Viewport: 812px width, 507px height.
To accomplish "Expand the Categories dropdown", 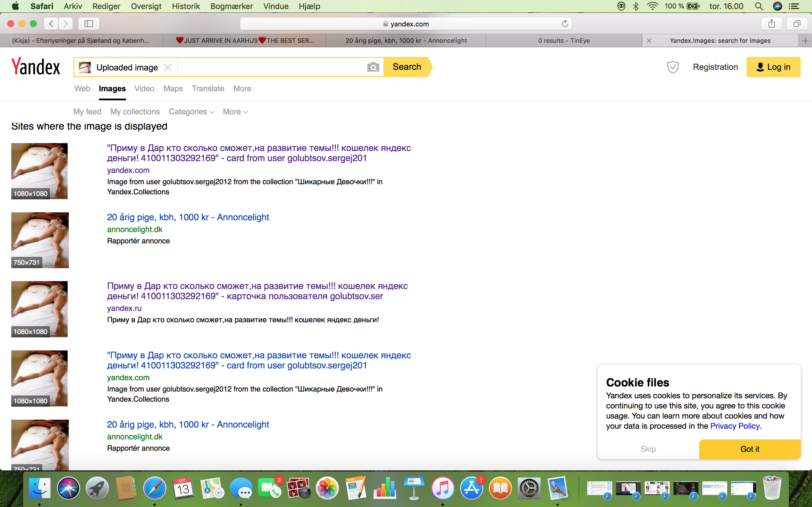I will point(191,112).
